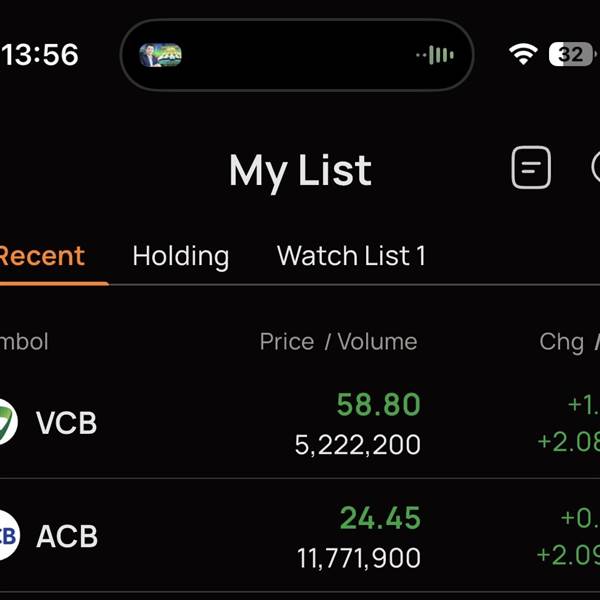Tap ACB price 24.45
The image size is (600, 600).
point(379,518)
